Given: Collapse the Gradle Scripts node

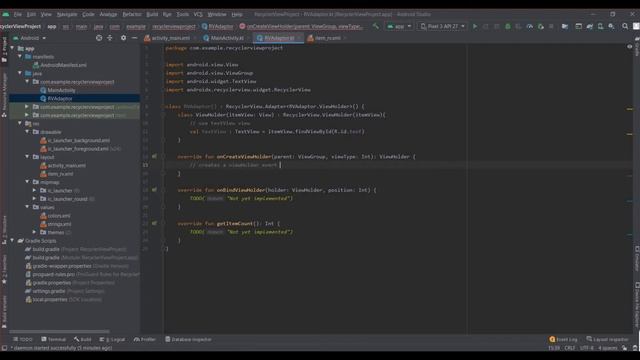Looking at the screenshot, I should coord(12,241).
